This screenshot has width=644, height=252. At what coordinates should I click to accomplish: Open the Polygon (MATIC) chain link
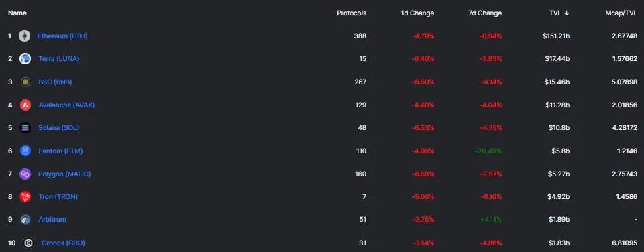64,174
